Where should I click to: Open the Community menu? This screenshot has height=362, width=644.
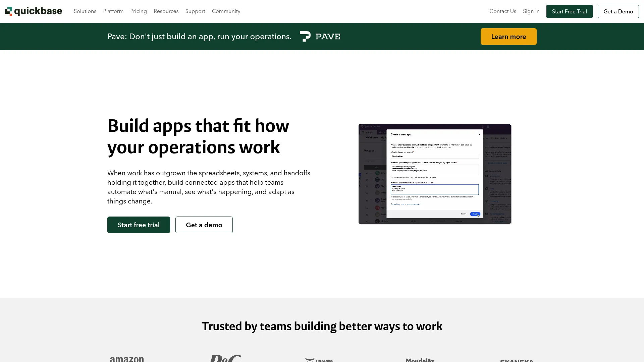click(226, 11)
